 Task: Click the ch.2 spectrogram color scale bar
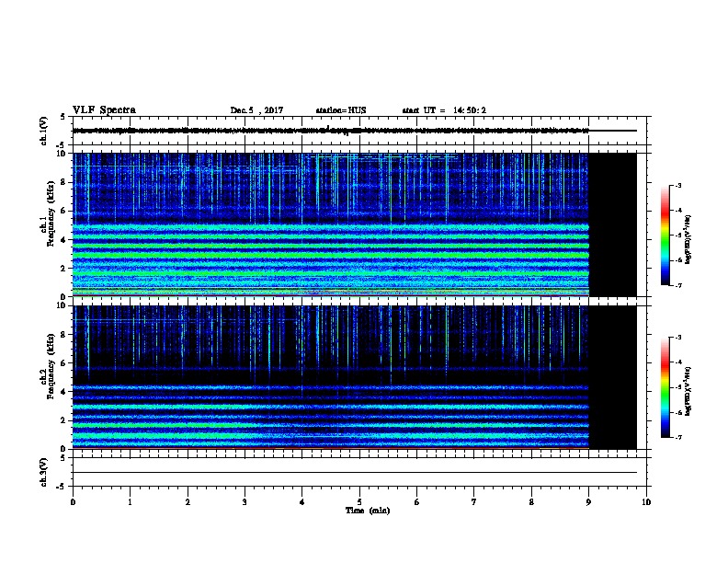point(665,387)
